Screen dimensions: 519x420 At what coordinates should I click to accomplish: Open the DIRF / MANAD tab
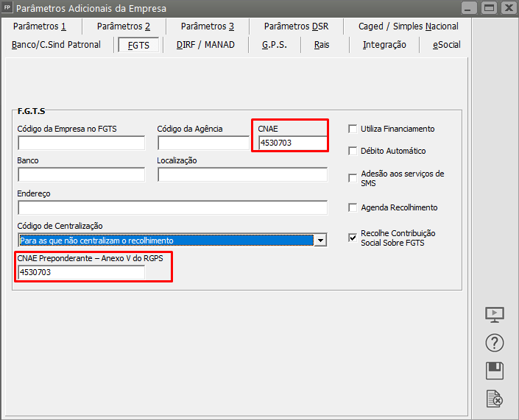coord(205,45)
